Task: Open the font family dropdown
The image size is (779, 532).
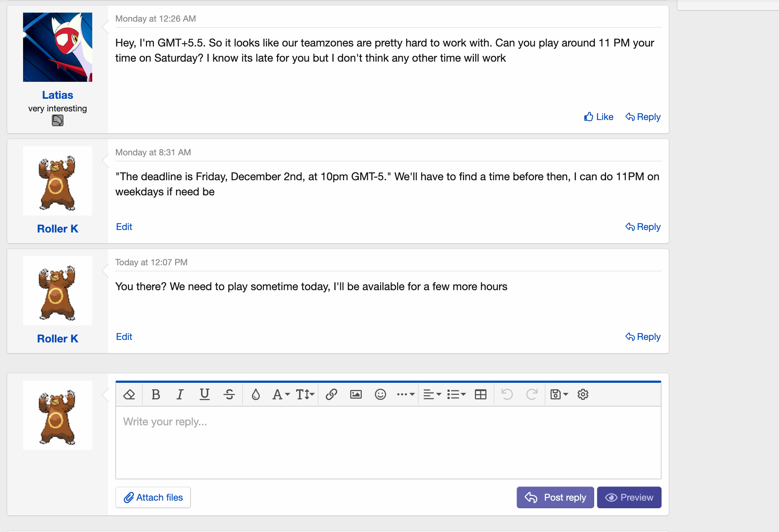Action: pos(281,394)
